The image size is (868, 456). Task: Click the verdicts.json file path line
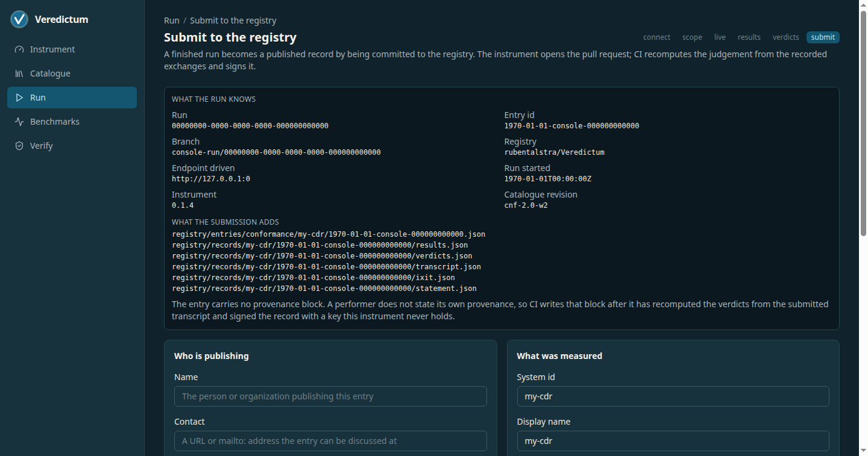322,256
